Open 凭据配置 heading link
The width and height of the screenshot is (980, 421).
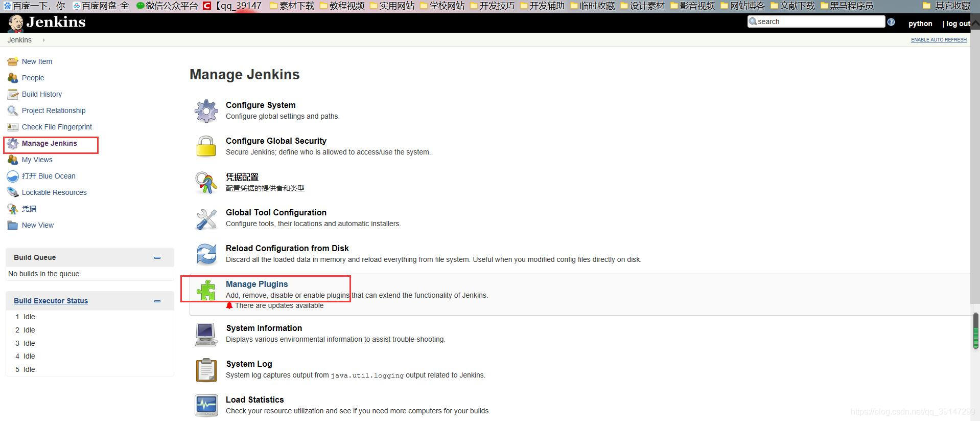tap(242, 177)
